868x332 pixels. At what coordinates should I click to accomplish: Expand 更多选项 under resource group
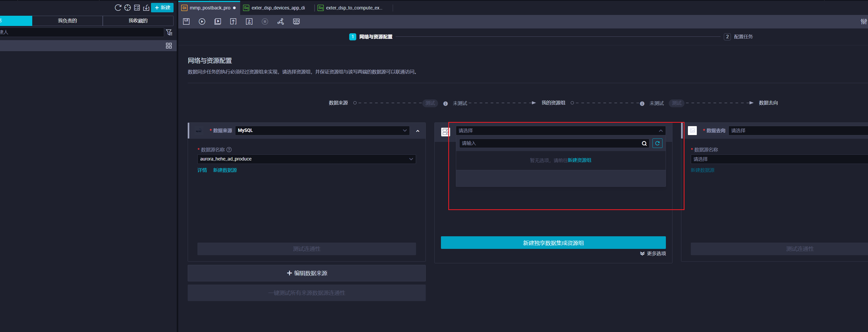pos(653,254)
